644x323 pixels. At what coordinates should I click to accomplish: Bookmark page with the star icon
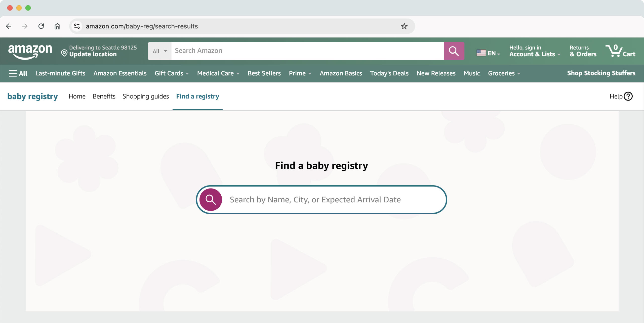(x=404, y=26)
